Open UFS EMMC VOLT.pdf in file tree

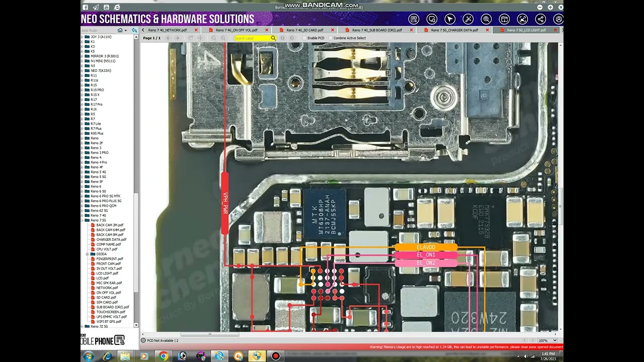coord(111,317)
